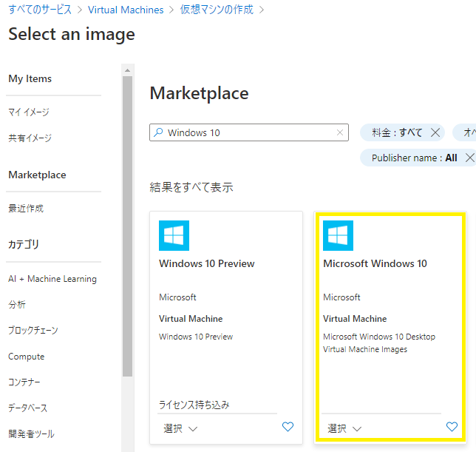
Task: Click 結果をすべて表示 text
Action: (191, 187)
